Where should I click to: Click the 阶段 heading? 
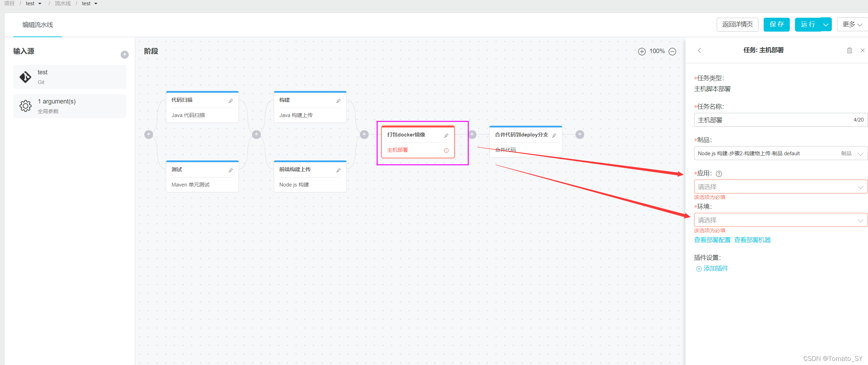point(151,51)
